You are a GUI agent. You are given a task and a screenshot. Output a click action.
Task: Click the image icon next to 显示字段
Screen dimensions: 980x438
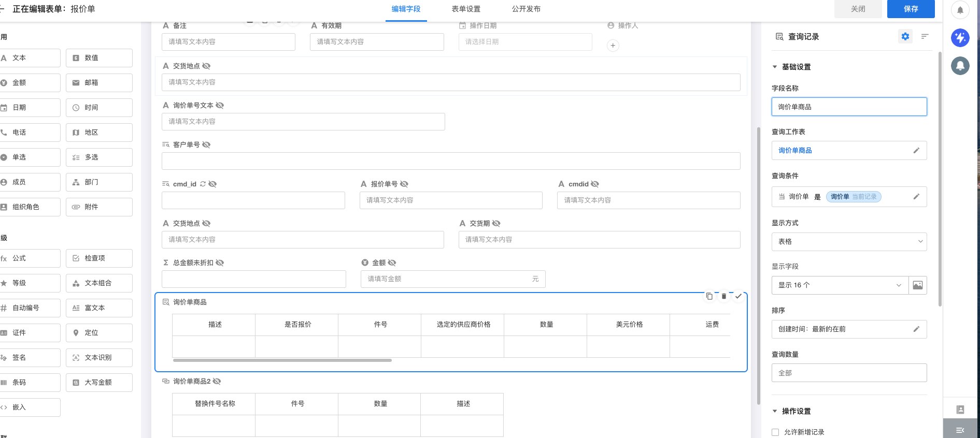(917, 285)
